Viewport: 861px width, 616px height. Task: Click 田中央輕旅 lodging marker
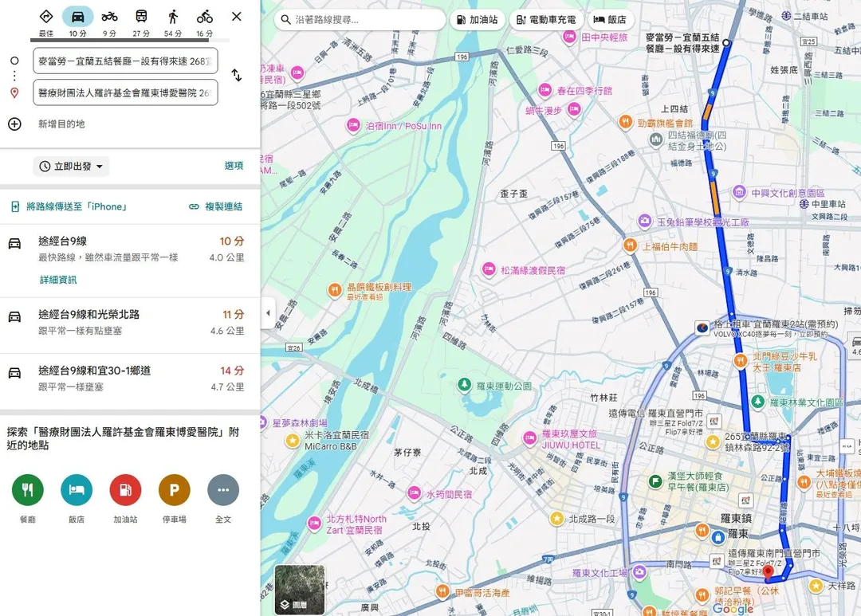tap(569, 37)
